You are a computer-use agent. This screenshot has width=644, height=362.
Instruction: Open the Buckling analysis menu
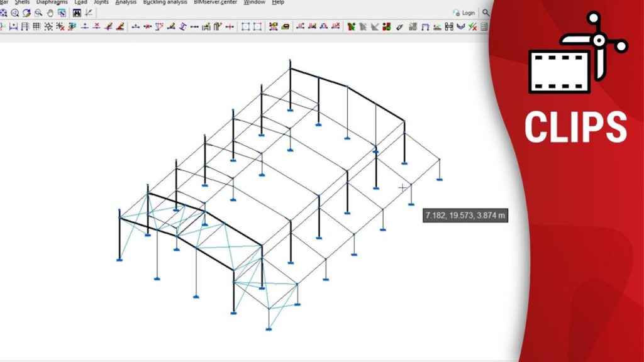click(165, 3)
